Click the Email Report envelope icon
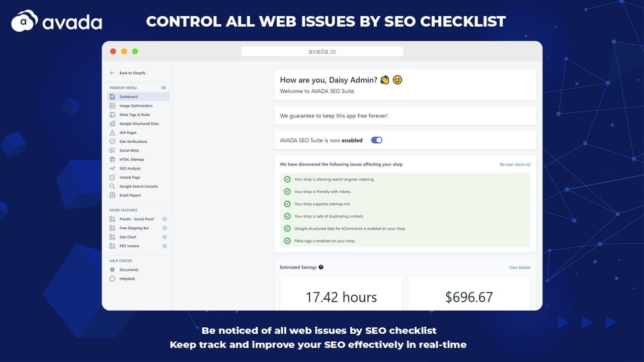Screen dimensions: 644x362 pos(112,195)
